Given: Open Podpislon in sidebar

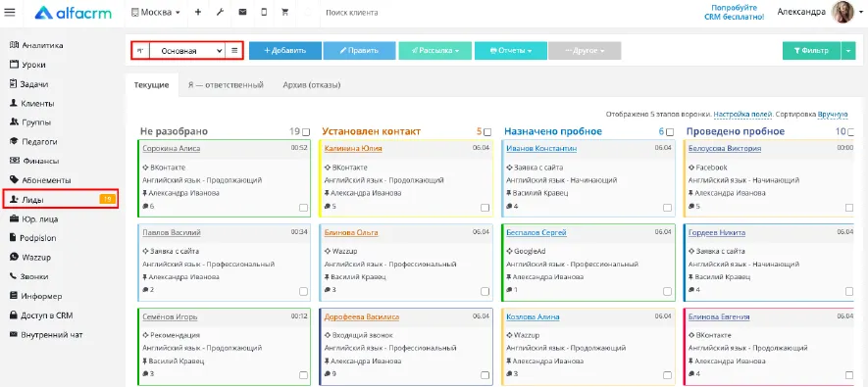Looking at the screenshot, I should pyautogui.click(x=33, y=238).
